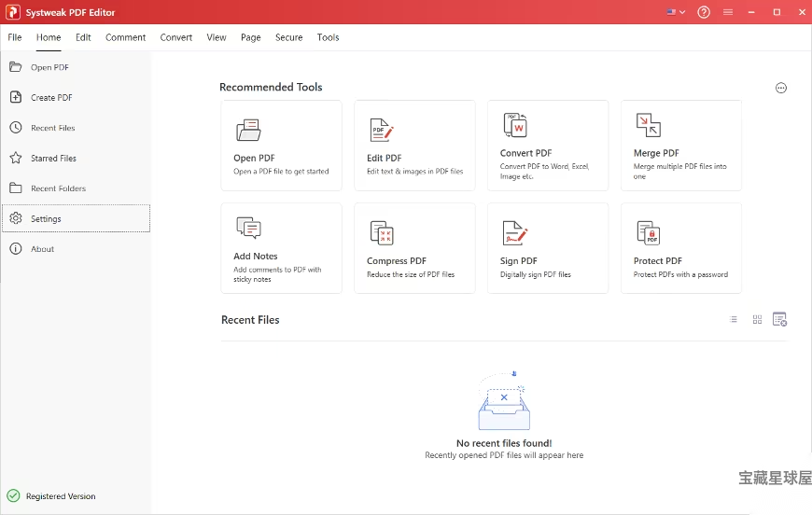The image size is (812, 515).
Task: Click the Recommended Tools more options icon
Action: (x=781, y=88)
